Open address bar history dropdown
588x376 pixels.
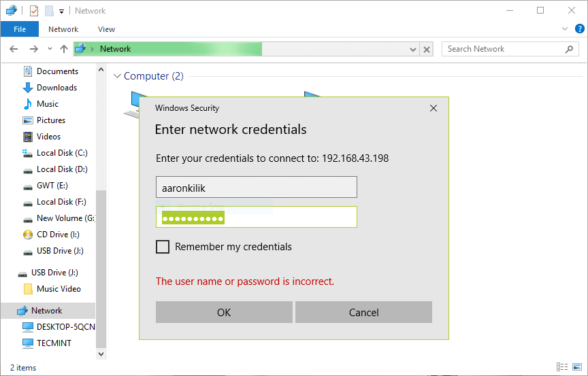pos(413,50)
